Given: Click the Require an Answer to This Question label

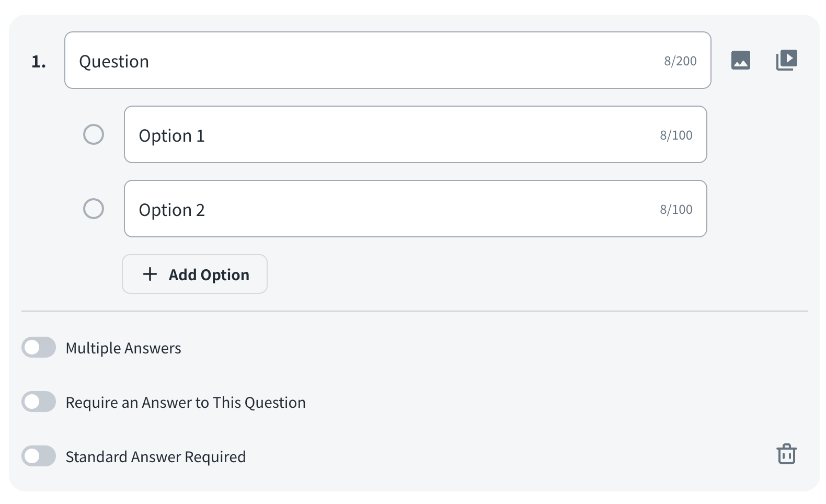Looking at the screenshot, I should pyautogui.click(x=186, y=403).
